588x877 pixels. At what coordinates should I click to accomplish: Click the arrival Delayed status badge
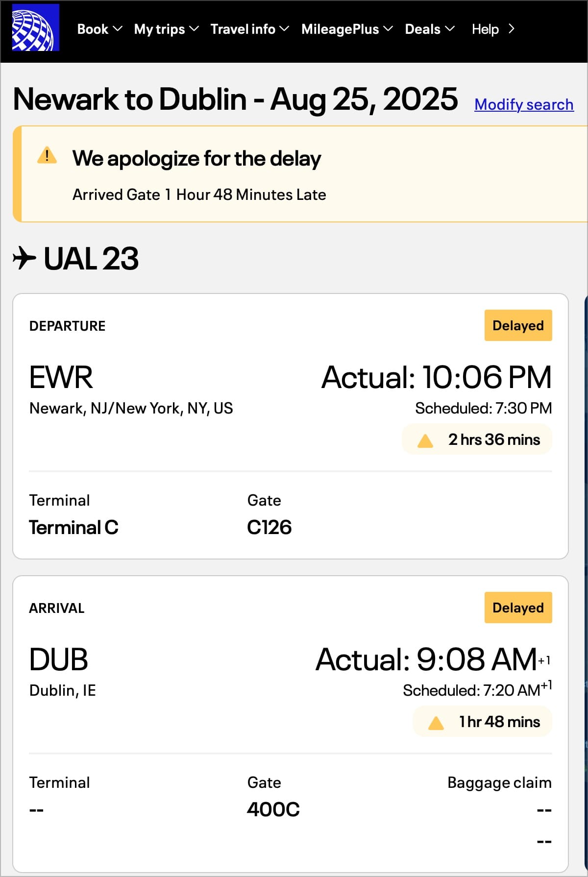click(518, 608)
